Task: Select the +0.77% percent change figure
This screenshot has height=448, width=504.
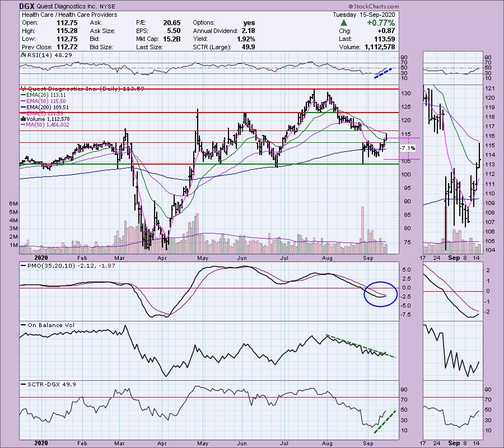Action: 381,23
